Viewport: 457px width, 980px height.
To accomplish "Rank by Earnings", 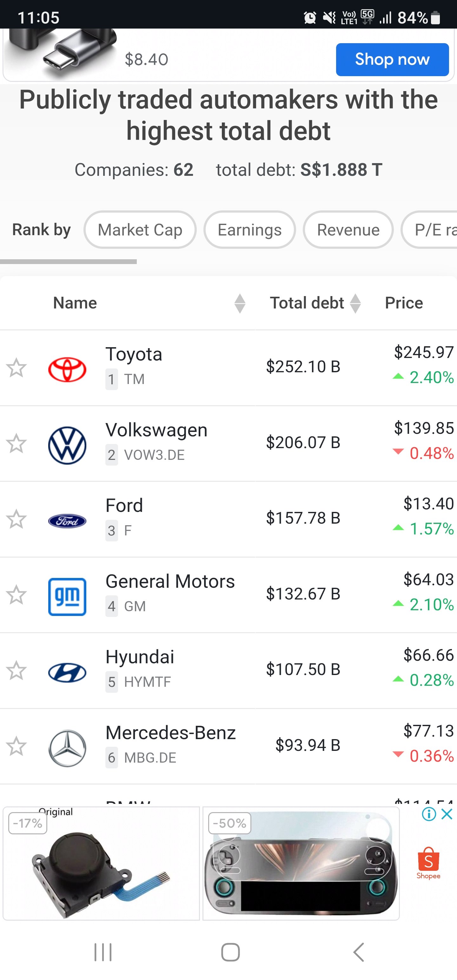I will pos(250,230).
